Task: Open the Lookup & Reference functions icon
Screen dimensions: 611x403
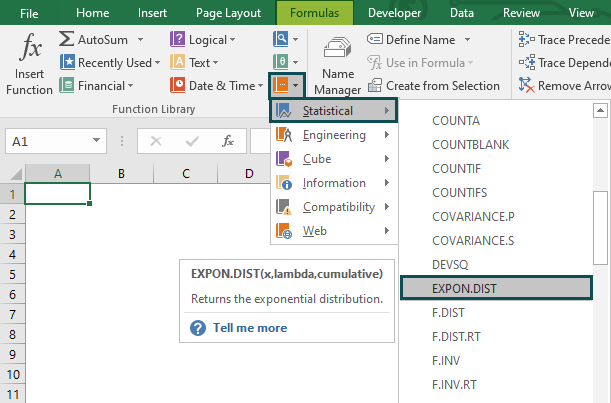Action: point(281,39)
